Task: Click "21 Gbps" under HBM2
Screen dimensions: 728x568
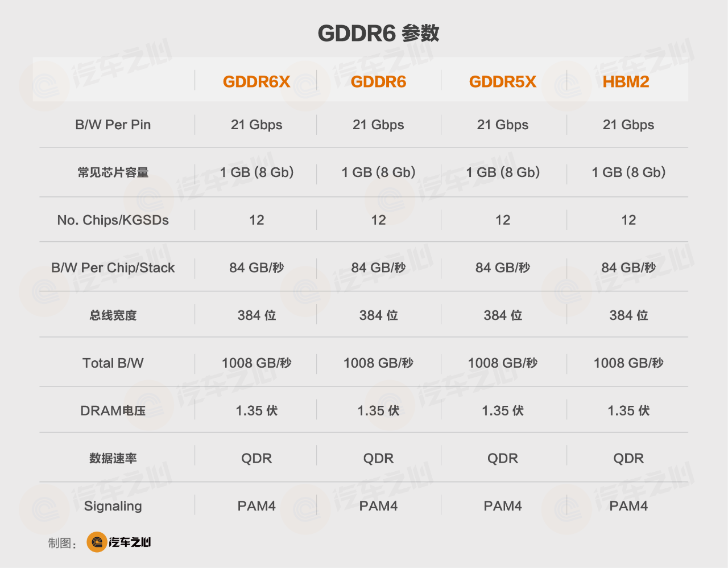Action: tap(628, 125)
